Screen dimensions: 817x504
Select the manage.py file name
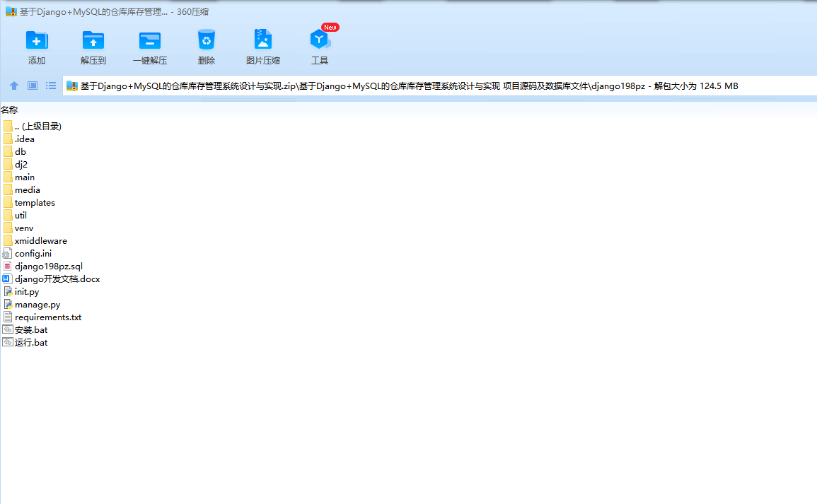[37, 305]
